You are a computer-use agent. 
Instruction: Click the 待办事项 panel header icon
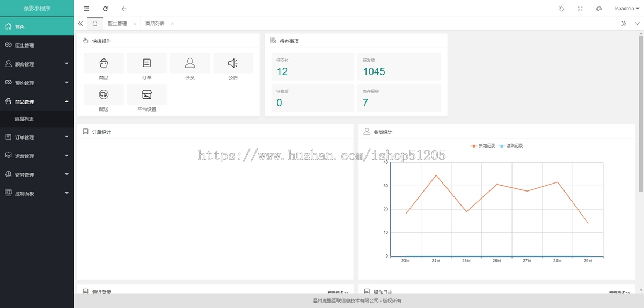(x=273, y=41)
